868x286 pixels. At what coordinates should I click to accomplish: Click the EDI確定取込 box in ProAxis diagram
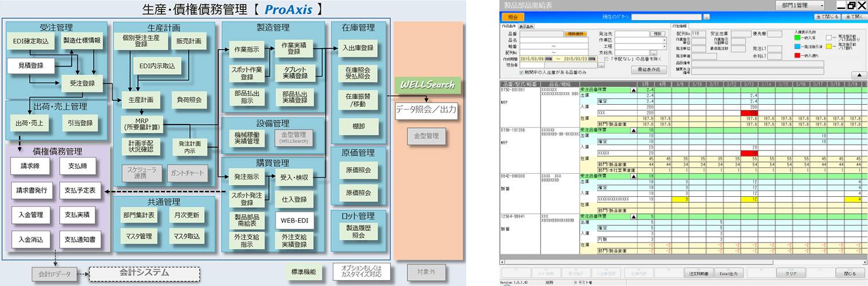[x=31, y=41]
